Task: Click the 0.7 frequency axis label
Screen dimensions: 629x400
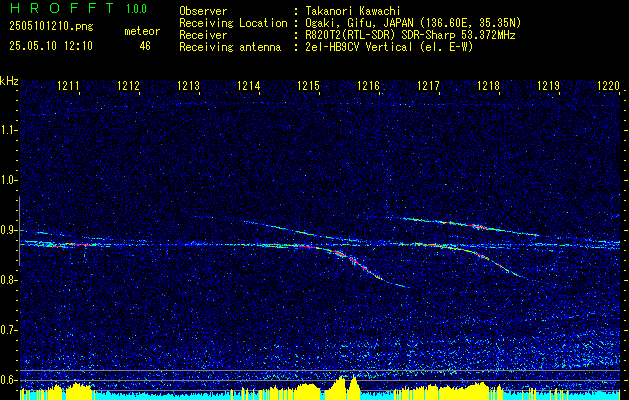Action: click(7, 330)
